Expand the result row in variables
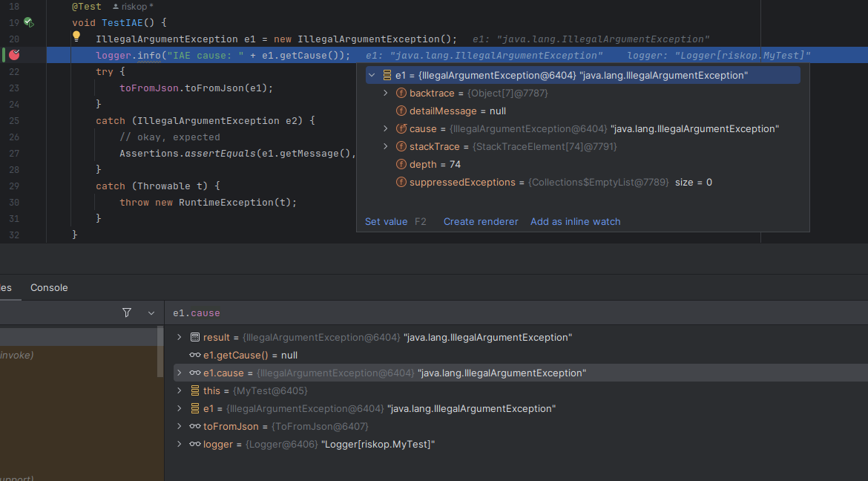This screenshot has height=481, width=868. tap(179, 337)
